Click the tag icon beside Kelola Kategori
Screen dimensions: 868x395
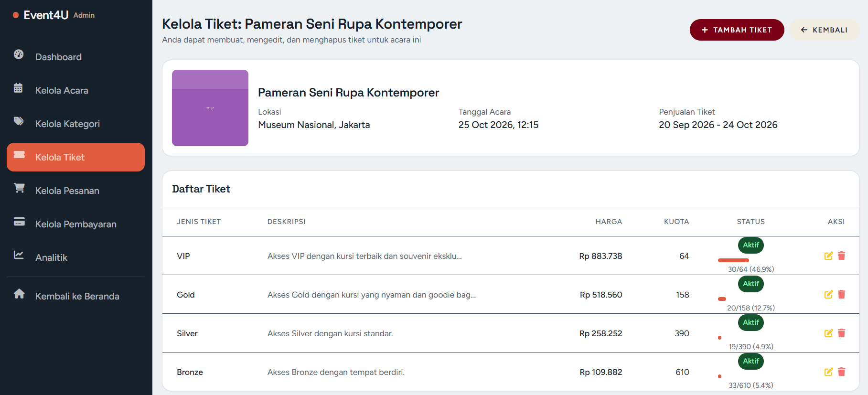[x=19, y=121]
